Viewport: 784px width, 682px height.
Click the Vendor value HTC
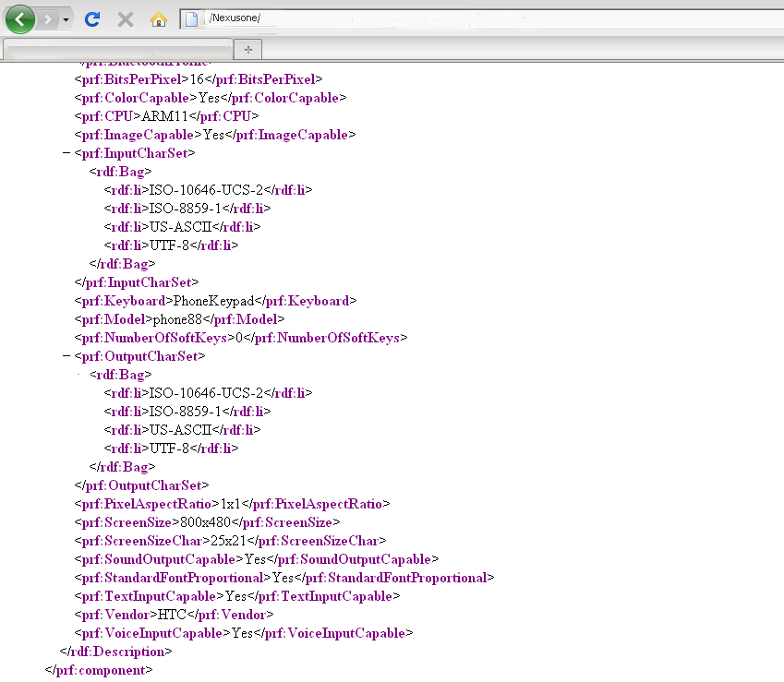pyautogui.click(x=172, y=615)
